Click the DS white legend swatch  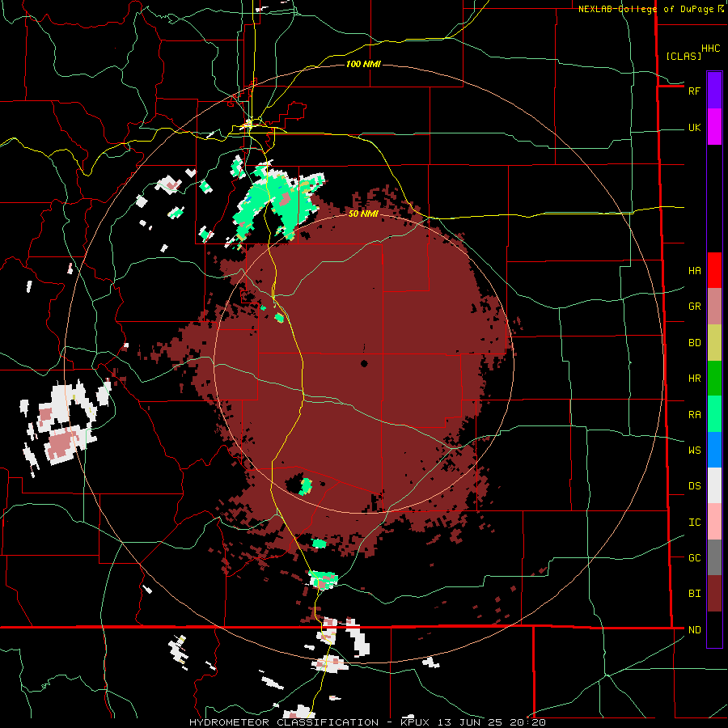[x=714, y=485]
